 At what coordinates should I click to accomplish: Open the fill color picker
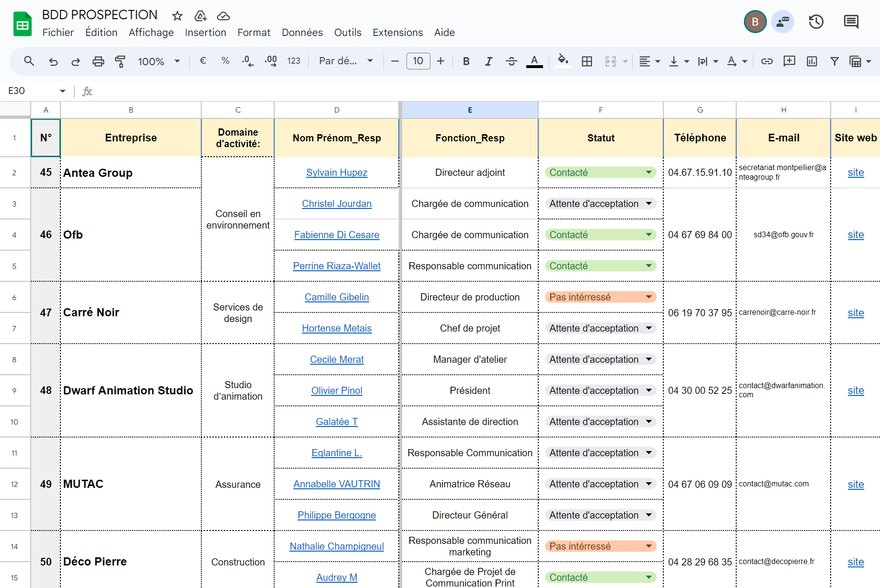pos(563,61)
